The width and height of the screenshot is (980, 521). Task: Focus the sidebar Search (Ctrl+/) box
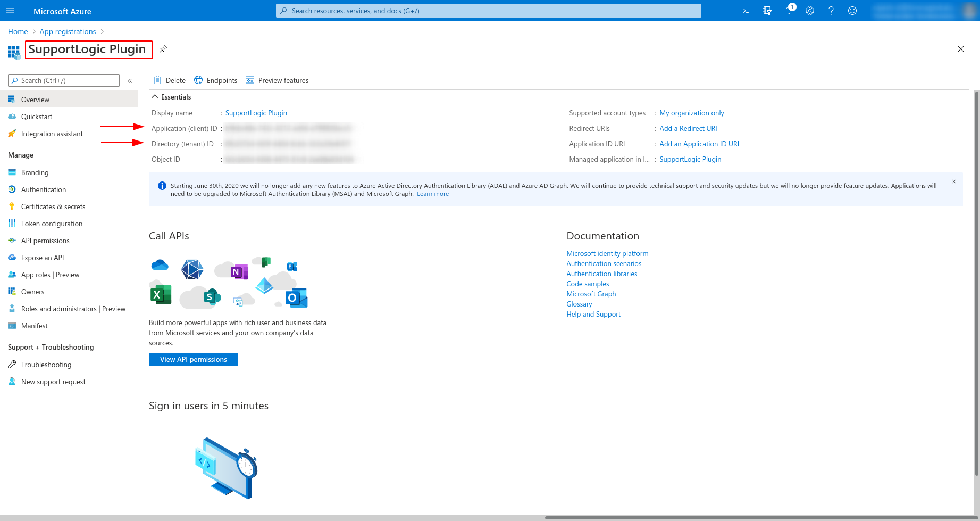click(x=64, y=80)
